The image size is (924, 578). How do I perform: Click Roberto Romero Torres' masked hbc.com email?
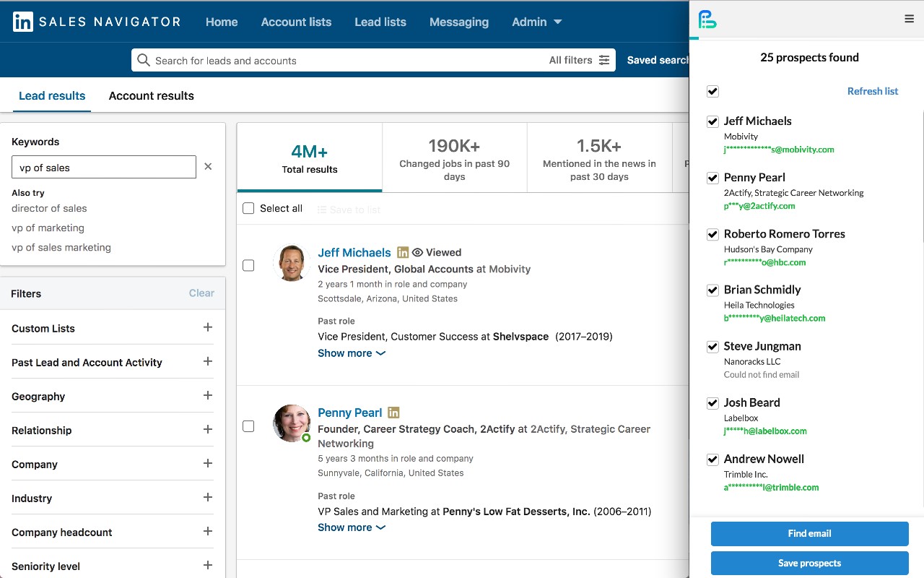(764, 262)
